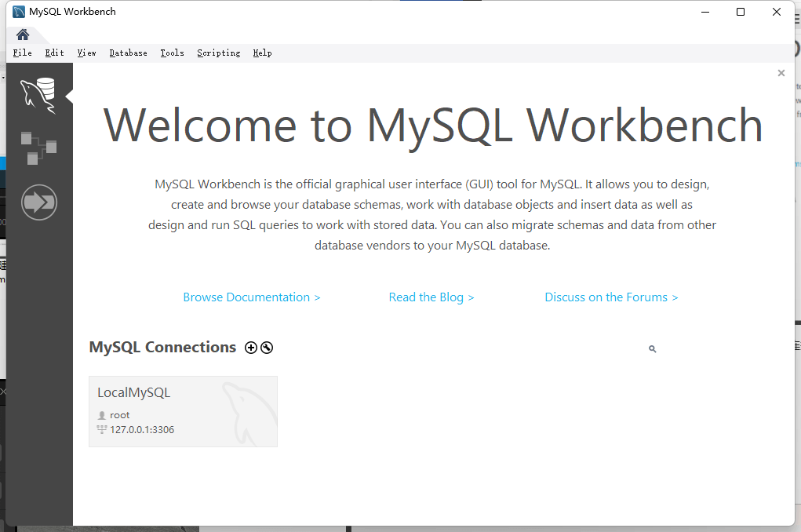Open the File menu

coord(23,53)
